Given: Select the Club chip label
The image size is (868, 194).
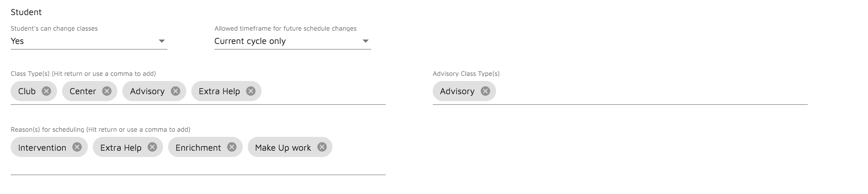Looking at the screenshot, I should (x=27, y=91).
